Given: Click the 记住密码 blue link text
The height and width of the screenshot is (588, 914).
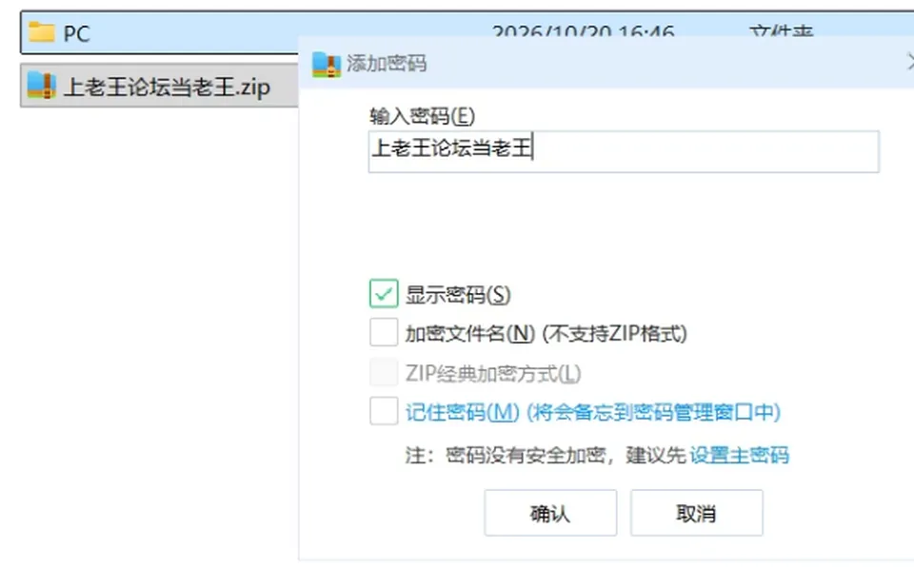Looking at the screenshot, I should coord(593,412).
